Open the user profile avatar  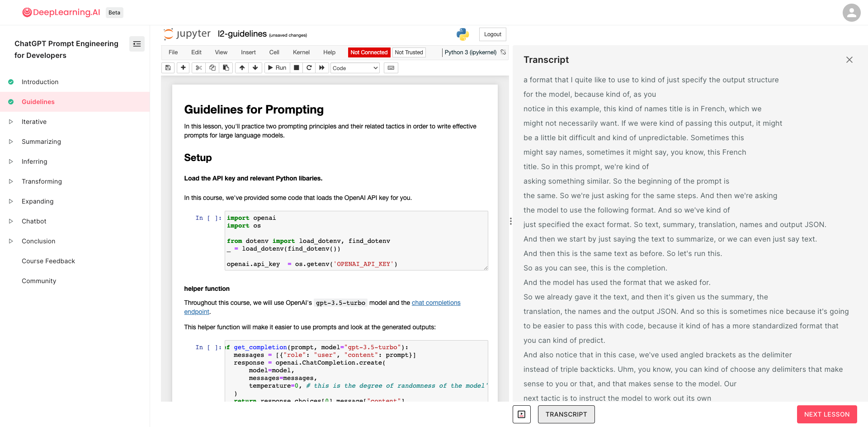851,13
